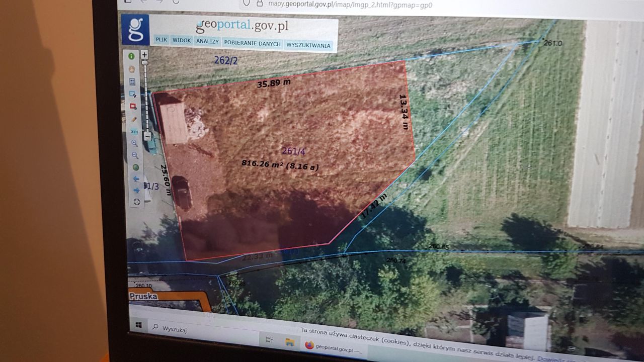
Task: Click the plus button on zoom slider
Action: (x=144, y=54)
